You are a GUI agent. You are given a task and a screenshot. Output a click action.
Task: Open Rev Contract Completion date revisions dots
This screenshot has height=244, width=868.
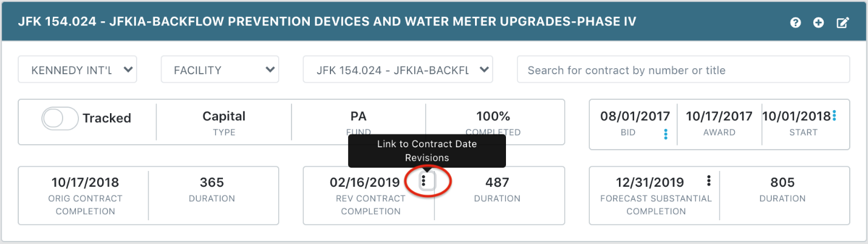423,181
